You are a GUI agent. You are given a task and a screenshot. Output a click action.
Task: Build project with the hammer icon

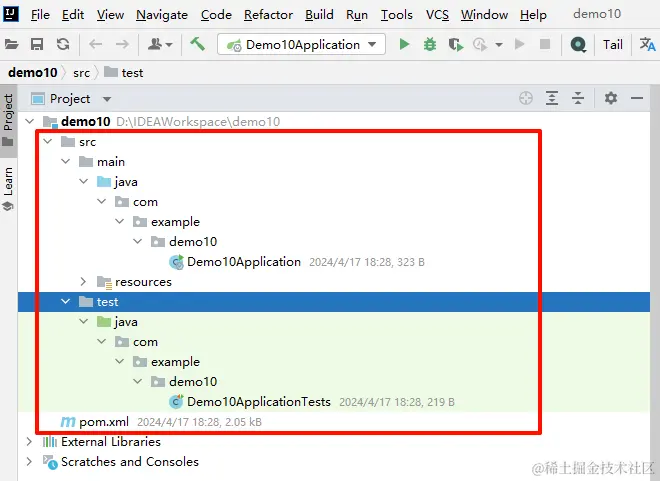[x=197, y=44]
